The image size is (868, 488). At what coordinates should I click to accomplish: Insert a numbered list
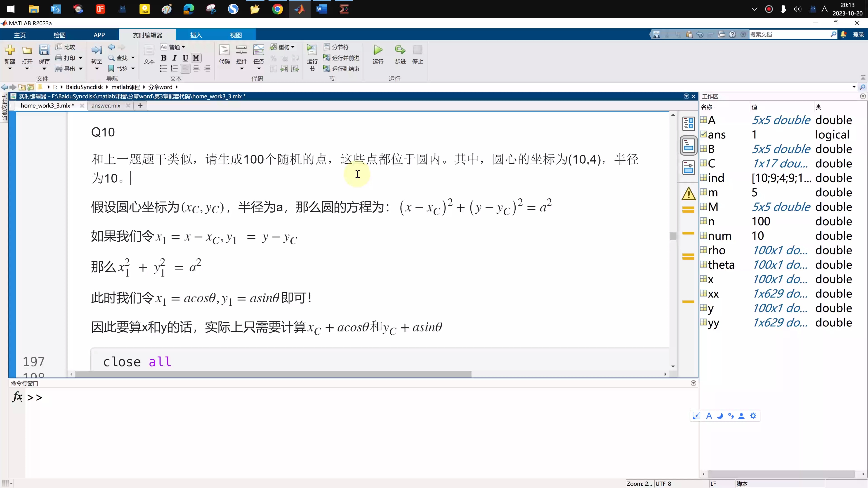coord(174,69)
